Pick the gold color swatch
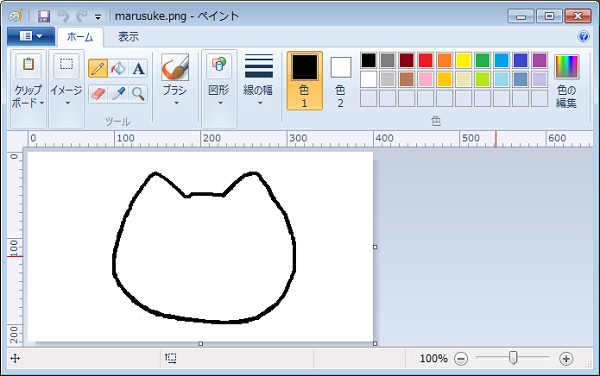600x376 pixels. point(445,79)
